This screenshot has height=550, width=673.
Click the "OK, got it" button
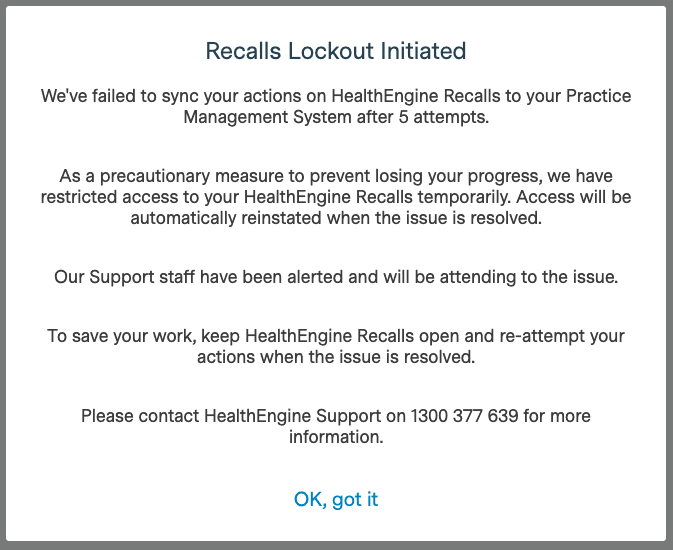click(x=336, y=499)
